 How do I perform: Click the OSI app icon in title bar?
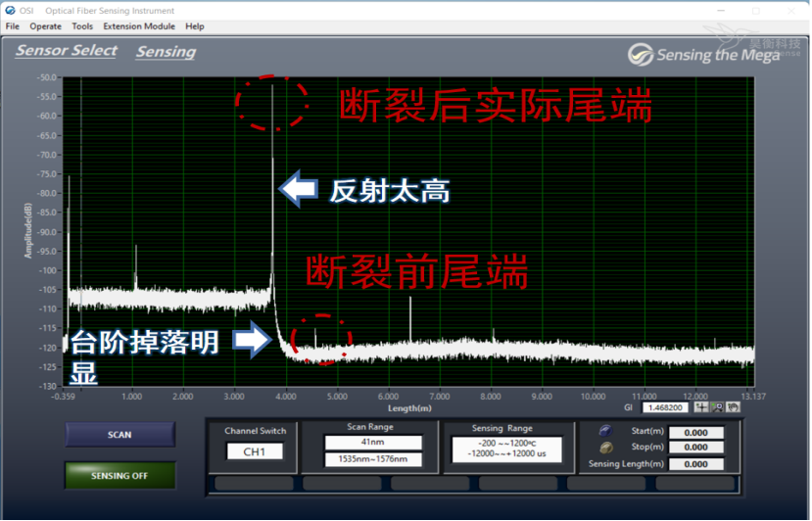point(10,10)
